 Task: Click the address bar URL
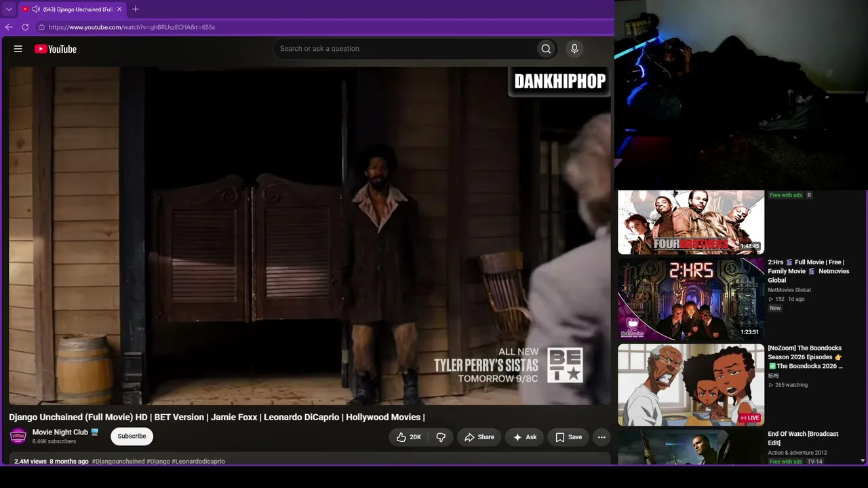point(132,27)
